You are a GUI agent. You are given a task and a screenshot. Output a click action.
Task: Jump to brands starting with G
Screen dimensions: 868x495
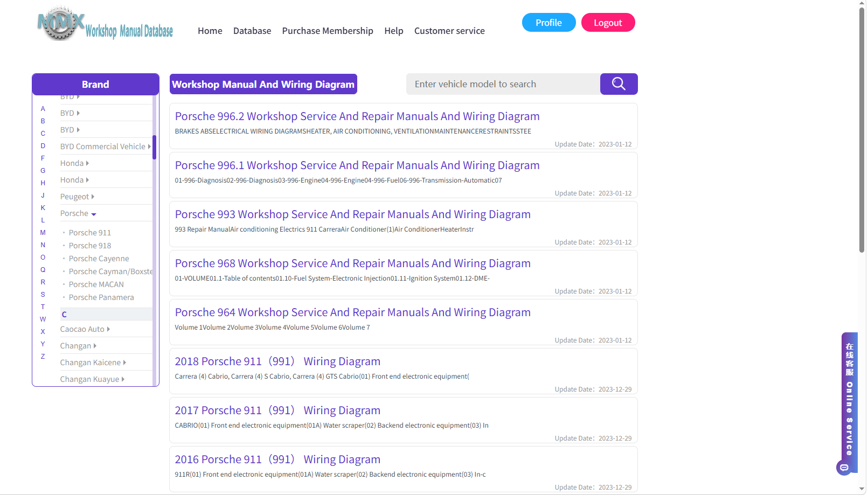(x=43, y=171)
